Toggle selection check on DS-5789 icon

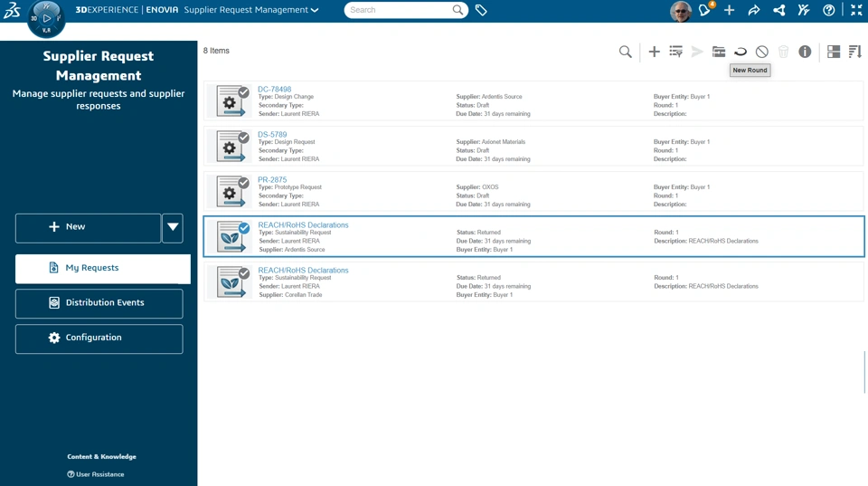pos(243,138)
